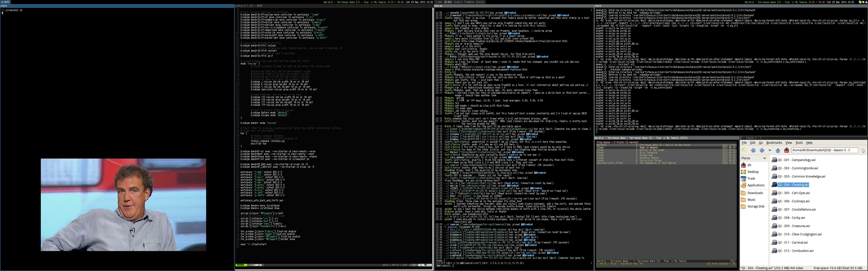Go up to the parent folder

778,150
